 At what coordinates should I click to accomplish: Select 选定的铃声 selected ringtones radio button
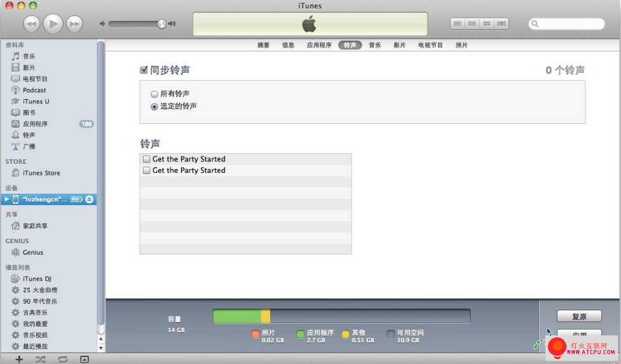[x=154, y=107]
